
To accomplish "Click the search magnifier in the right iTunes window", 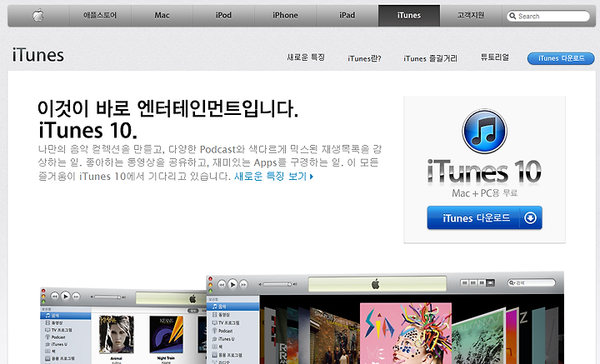I will tap(512, 283).
